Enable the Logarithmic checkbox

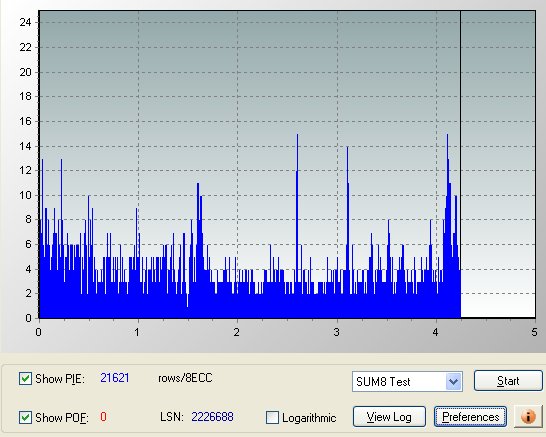tap(272, 417)
